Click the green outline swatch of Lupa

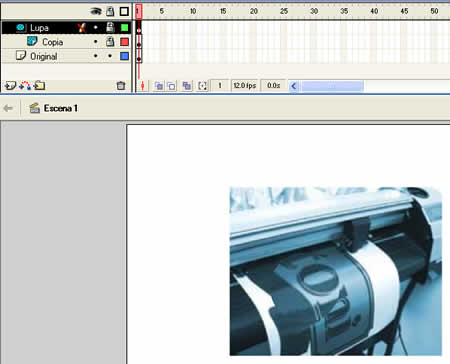coord(124,28)
